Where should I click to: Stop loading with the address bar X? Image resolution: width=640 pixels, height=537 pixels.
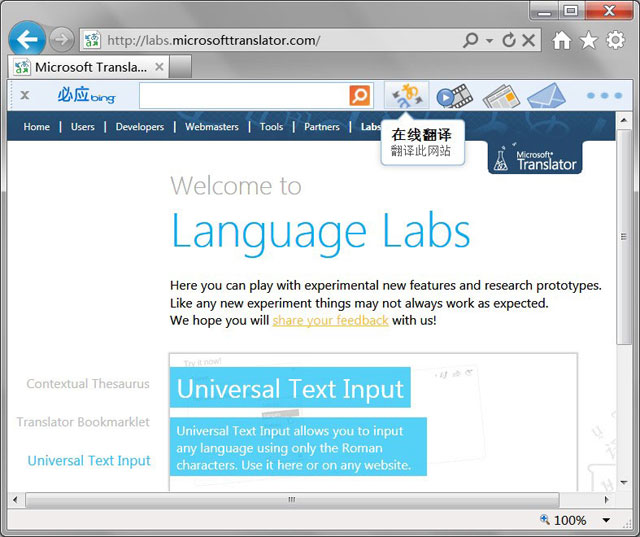coord(529,40)
